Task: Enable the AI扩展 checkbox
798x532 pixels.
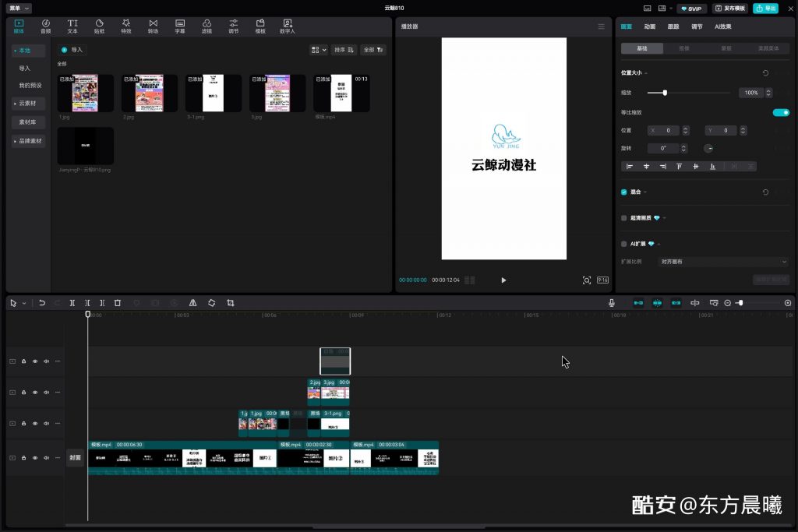Action: coord(624,244)
